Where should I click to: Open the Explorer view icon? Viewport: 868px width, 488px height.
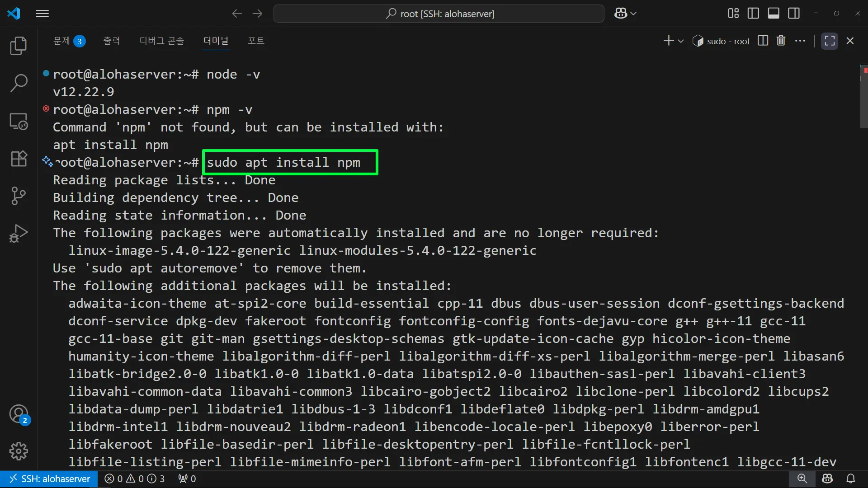19,46
